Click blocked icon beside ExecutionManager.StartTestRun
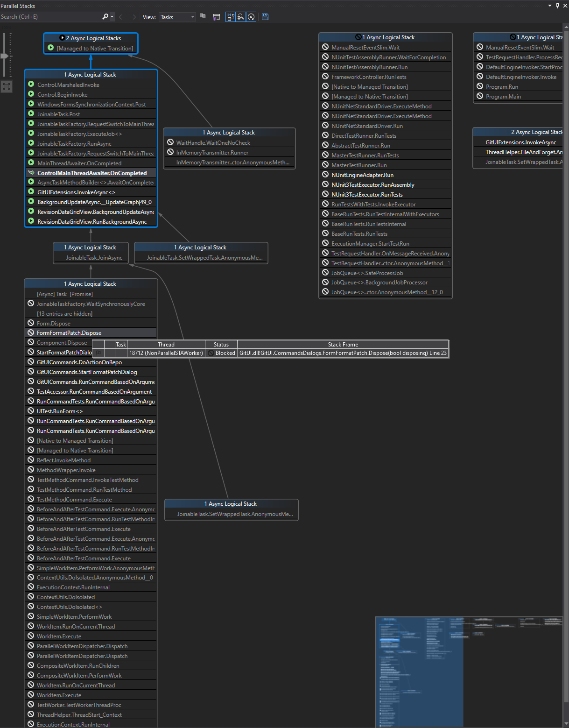This screenshot has height=728, width=569. pyautogui.click(x=325, y=243)
